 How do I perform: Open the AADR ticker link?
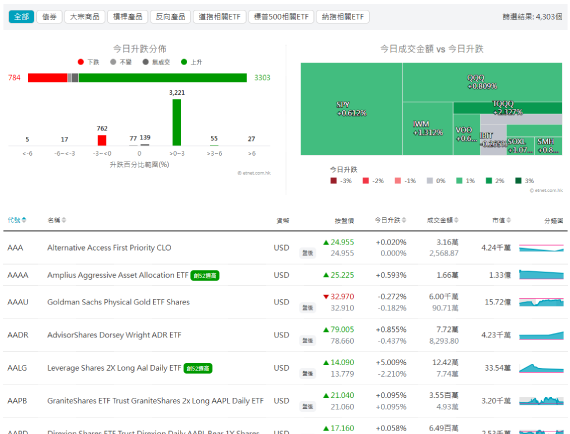(x=18, y=335)
